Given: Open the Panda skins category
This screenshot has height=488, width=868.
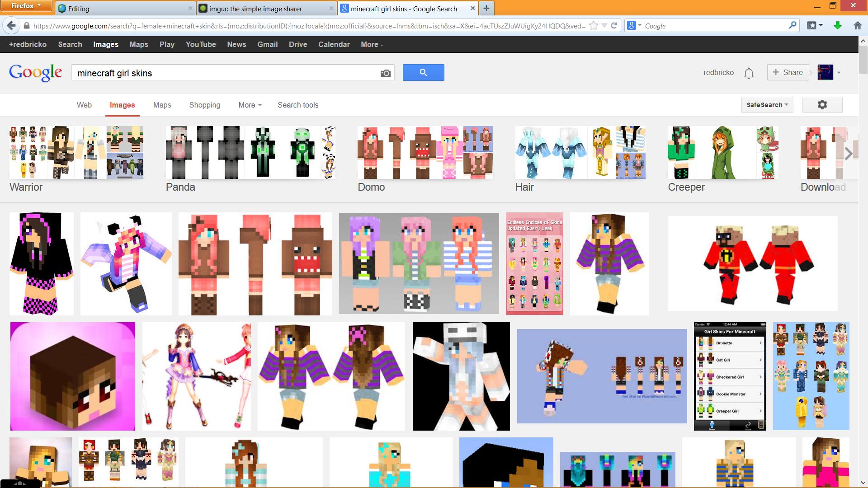Looking at the screenshot, I should [250, 159].
